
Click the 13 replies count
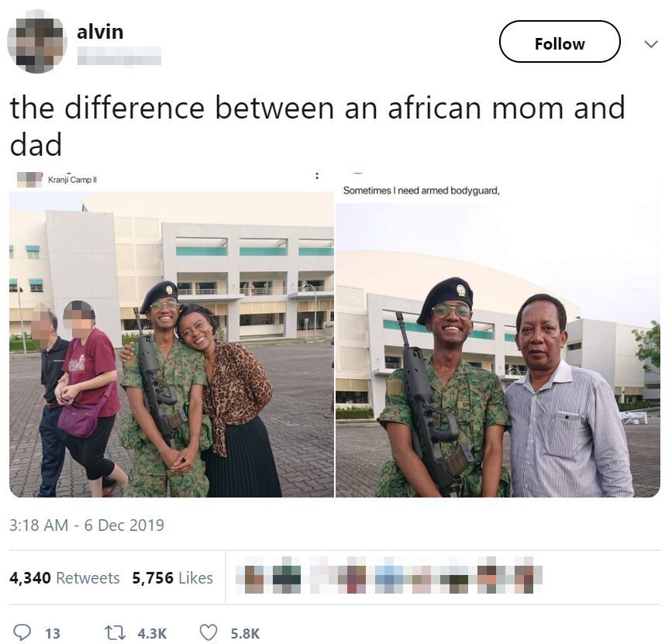[52, 633]
